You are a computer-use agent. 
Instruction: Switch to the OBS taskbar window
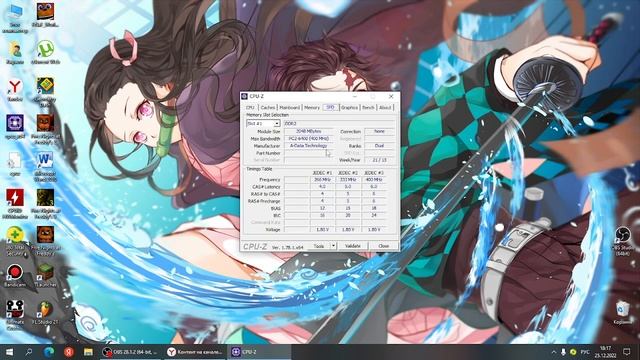coord(131,352)
